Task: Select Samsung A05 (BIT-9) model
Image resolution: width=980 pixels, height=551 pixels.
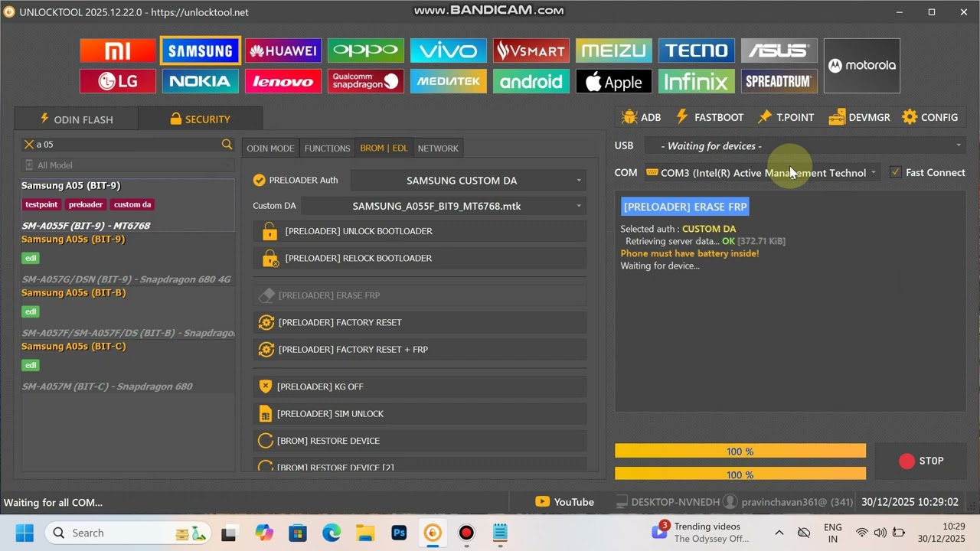Action: click(x=128, y=205)
